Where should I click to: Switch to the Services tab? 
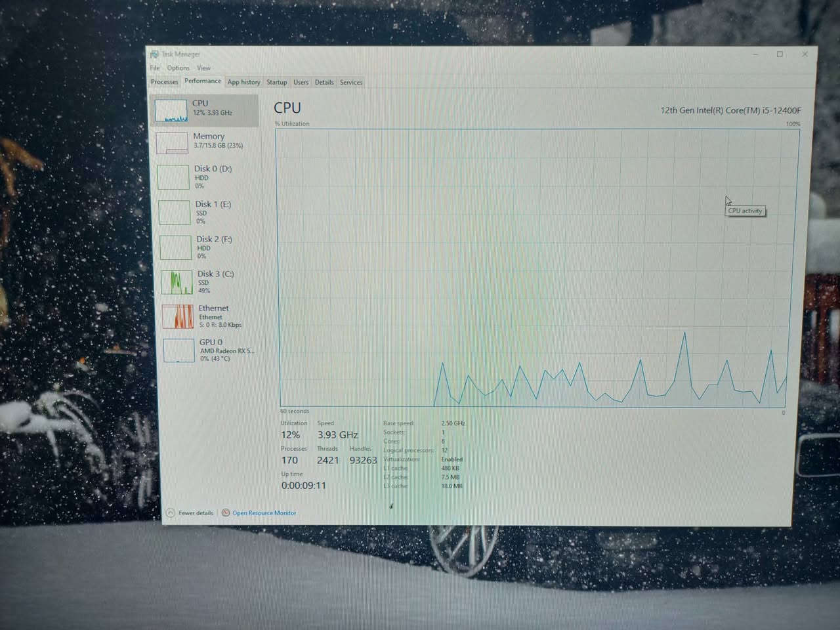click(x=351, y=82)
